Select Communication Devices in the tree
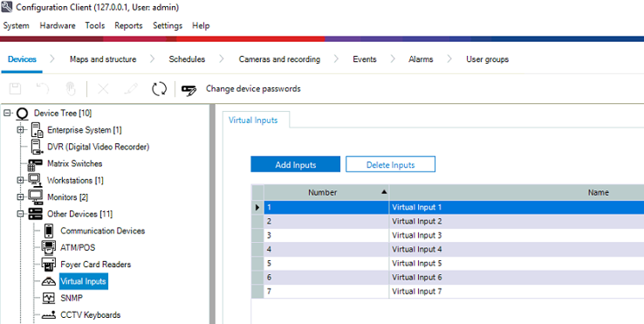 [103, 231]
